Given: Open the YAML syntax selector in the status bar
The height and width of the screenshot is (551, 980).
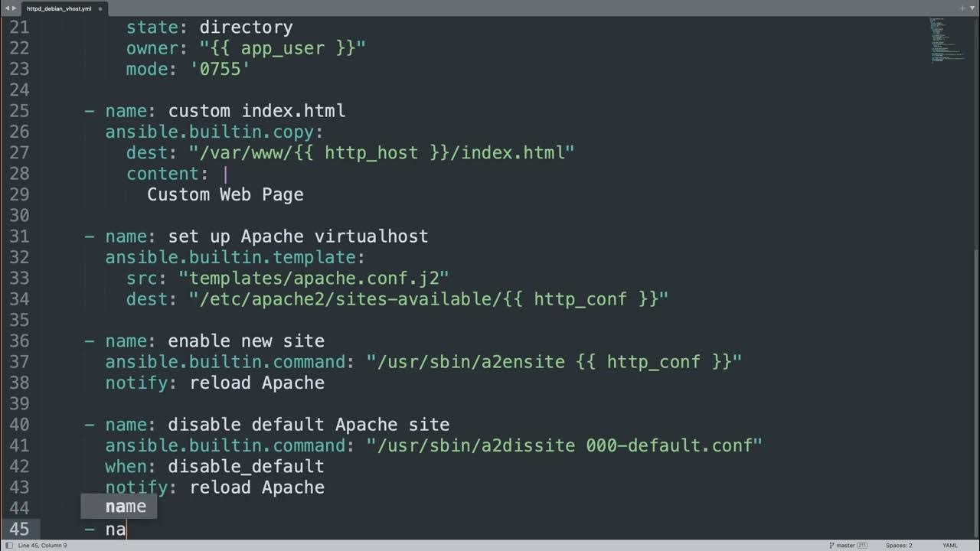Looking at the screenshot, I should (949, 545).
